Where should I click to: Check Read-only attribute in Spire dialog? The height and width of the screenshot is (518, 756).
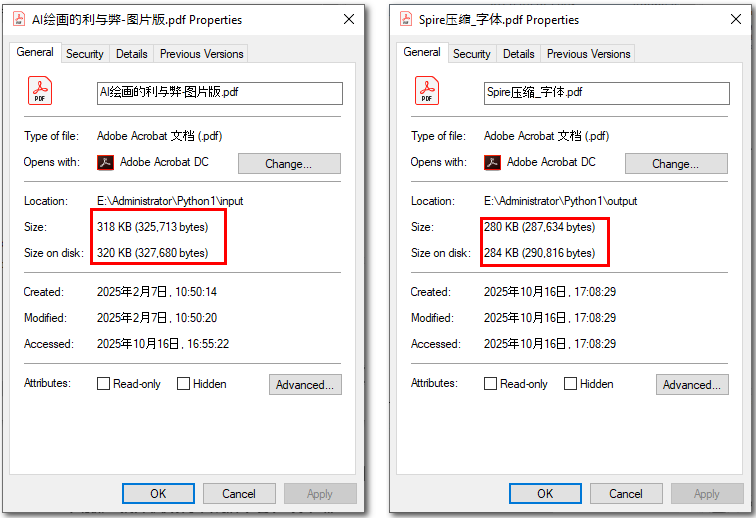[491, 384]
